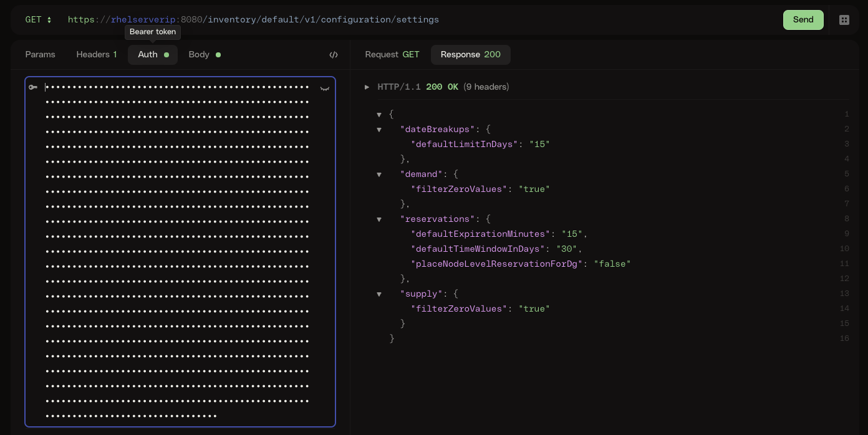Viewport: 868px width, 435px height.
Task: Collapse the root JSON object in the response
Action: (380, 115)
